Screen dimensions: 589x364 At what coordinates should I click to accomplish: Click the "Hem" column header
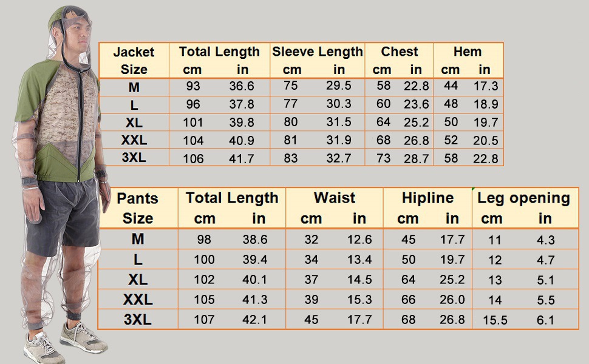point(468,52)
